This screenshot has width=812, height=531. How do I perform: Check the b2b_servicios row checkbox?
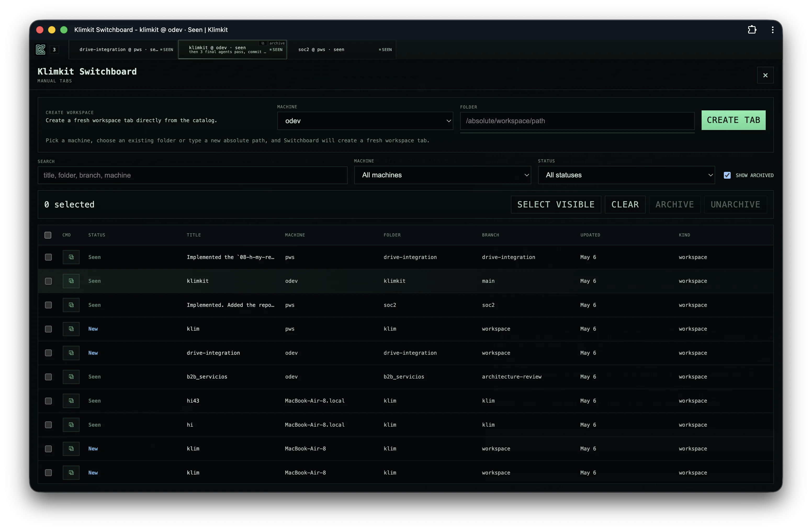point(48,377)
